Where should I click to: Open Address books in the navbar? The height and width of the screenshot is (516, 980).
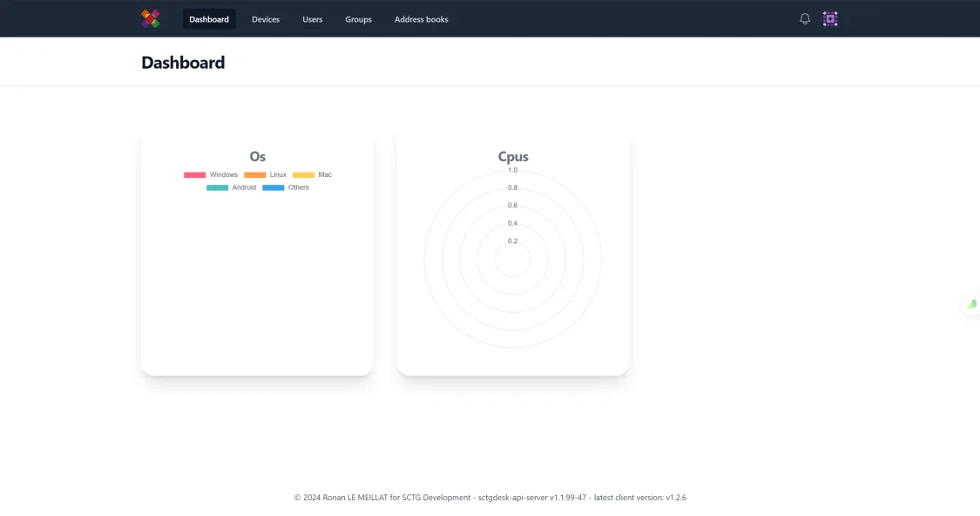pos(422,19)
